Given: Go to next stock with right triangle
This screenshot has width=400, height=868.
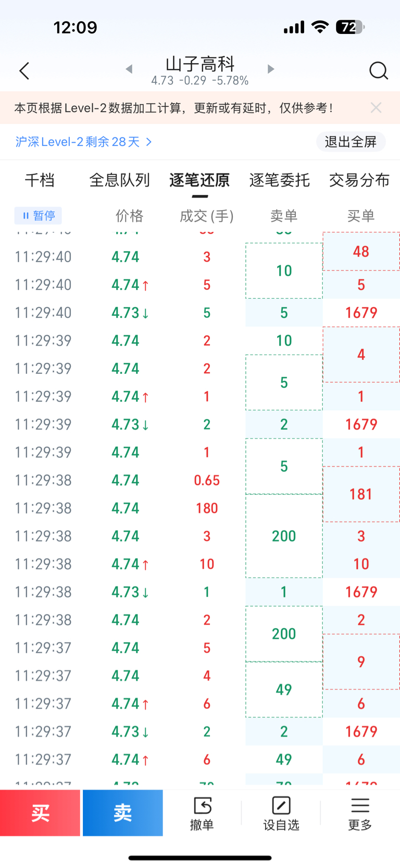Looking at the screenshot, I should coord(270,69).
